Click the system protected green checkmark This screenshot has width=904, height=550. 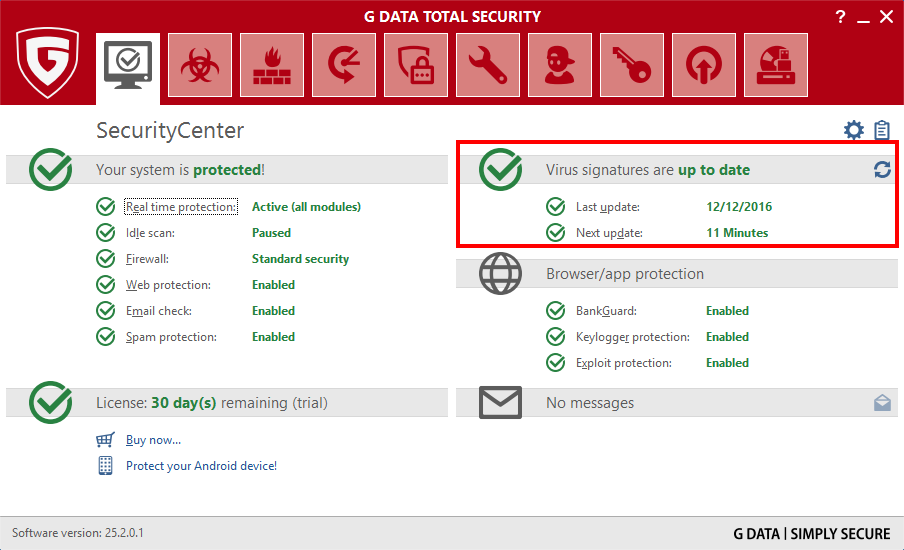pos(51,169)
